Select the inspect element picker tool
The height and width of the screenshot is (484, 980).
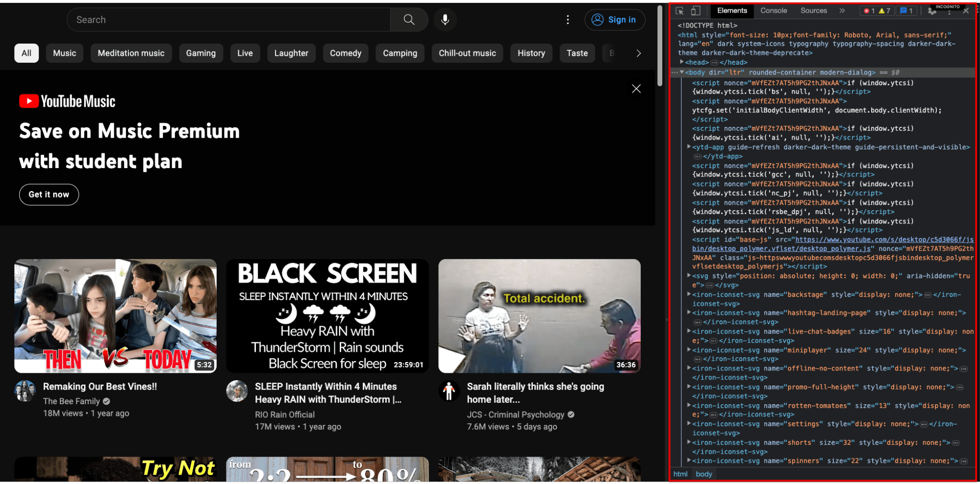point(679,11)
